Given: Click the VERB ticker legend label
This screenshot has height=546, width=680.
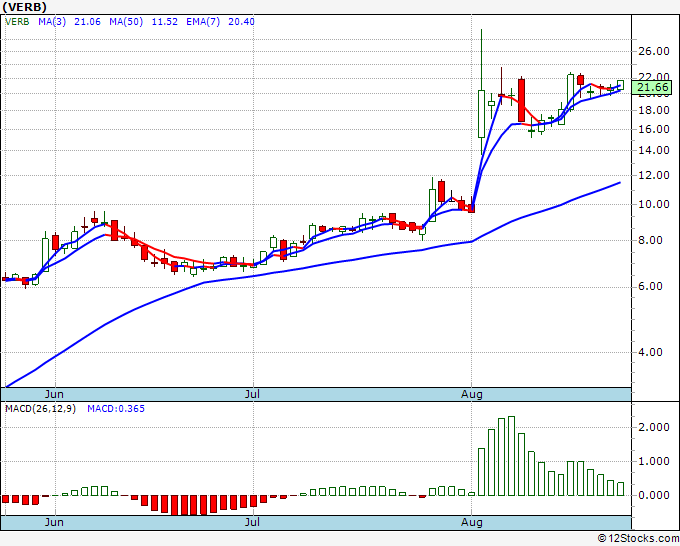Looking at the screenshot, I should (x=17, y=22).
